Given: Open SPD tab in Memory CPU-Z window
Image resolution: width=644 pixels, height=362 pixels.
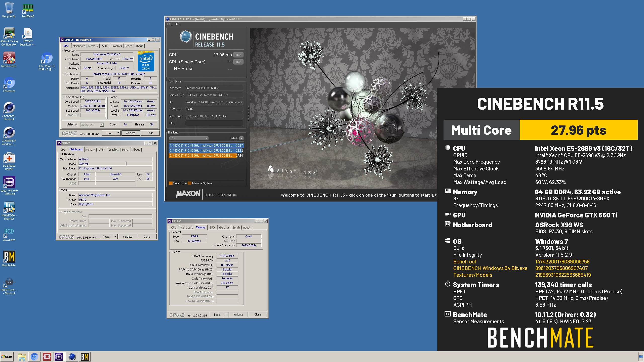Looking at the screenshot, I should 212,228.
